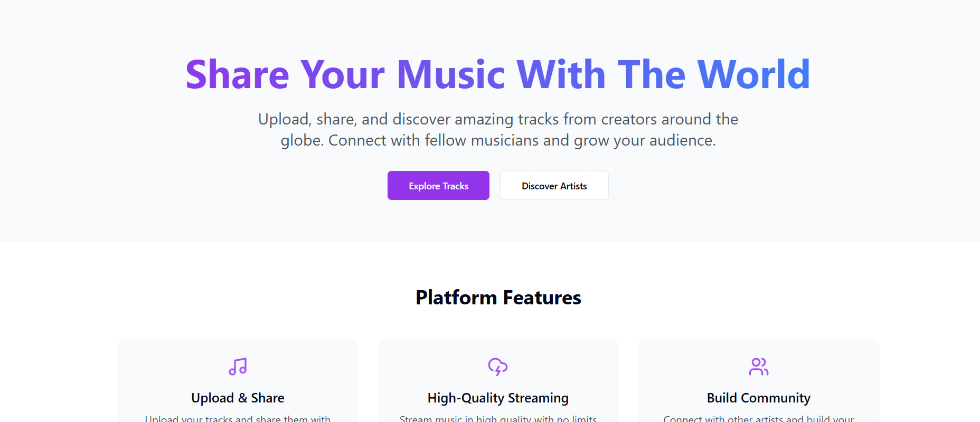This screenshot has width=980, height=422.
Task: Click the Share Your Music With The World headline
Action: coord(497,74)
